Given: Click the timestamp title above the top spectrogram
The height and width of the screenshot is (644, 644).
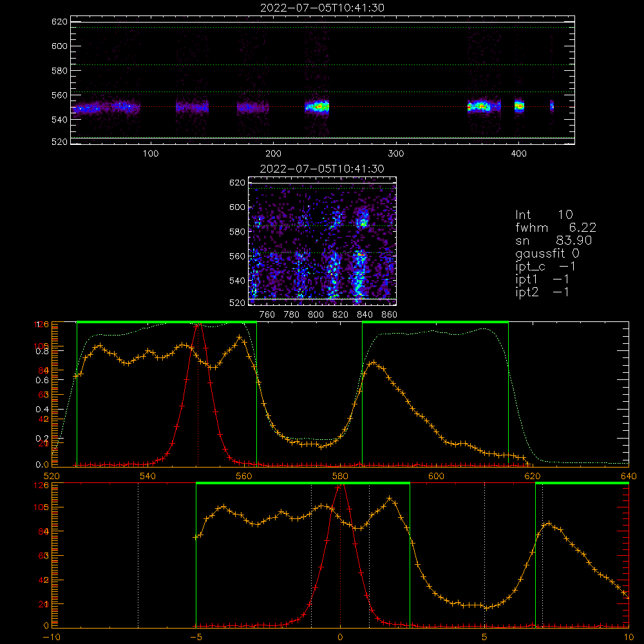Looking at the screenshot, I should tap(322, 8).
